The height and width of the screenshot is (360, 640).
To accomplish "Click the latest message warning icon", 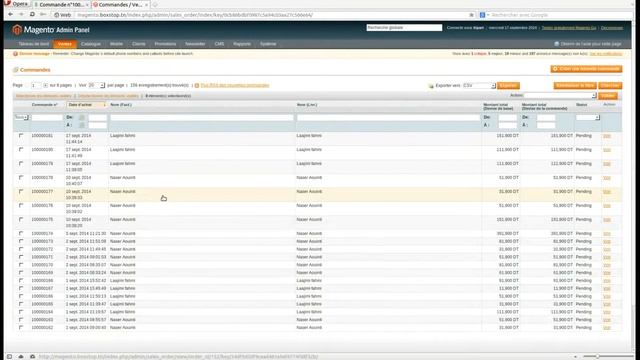I will [x=15, y=54].
